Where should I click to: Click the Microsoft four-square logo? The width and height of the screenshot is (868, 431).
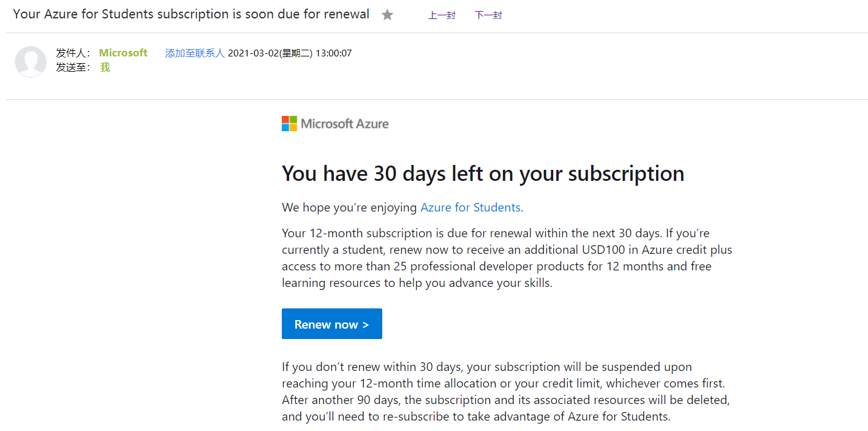pyautogui.click(x=289, y=124)
